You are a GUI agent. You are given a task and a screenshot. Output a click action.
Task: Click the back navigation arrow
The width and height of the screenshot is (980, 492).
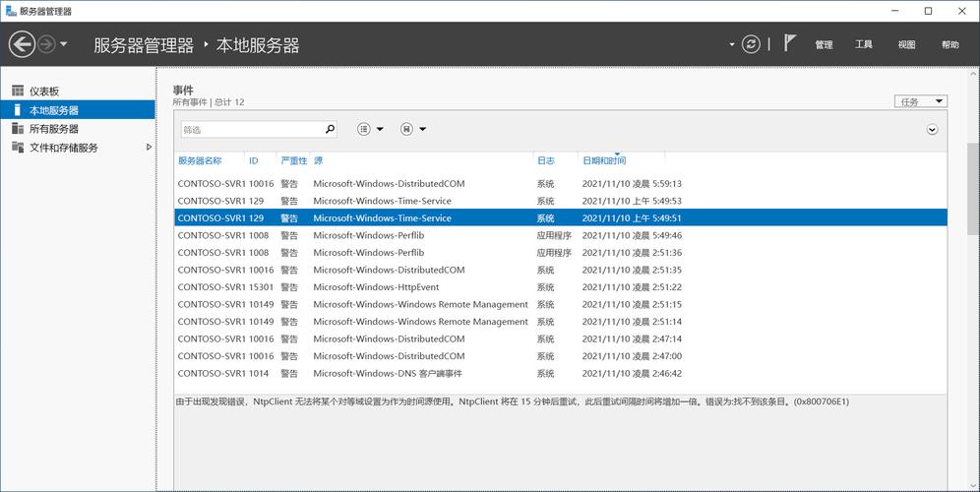[x=22, y=44]
